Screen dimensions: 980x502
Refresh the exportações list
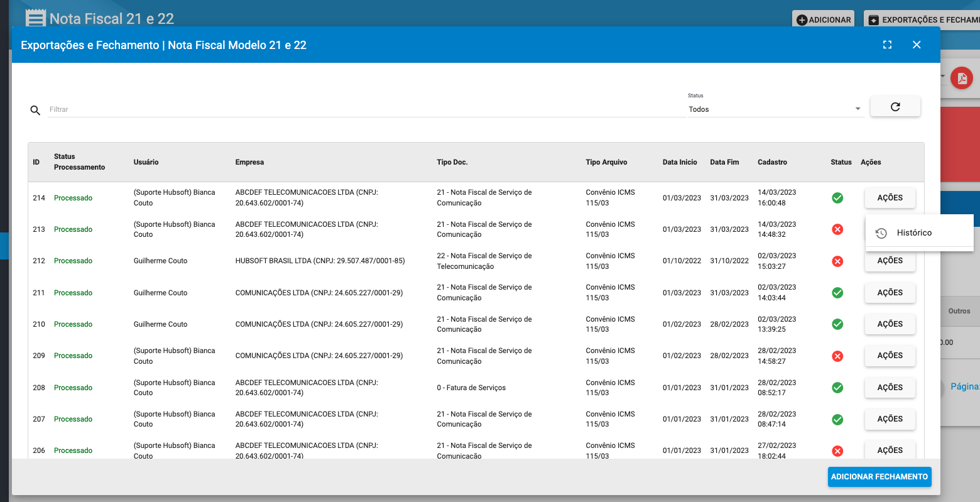895,107
